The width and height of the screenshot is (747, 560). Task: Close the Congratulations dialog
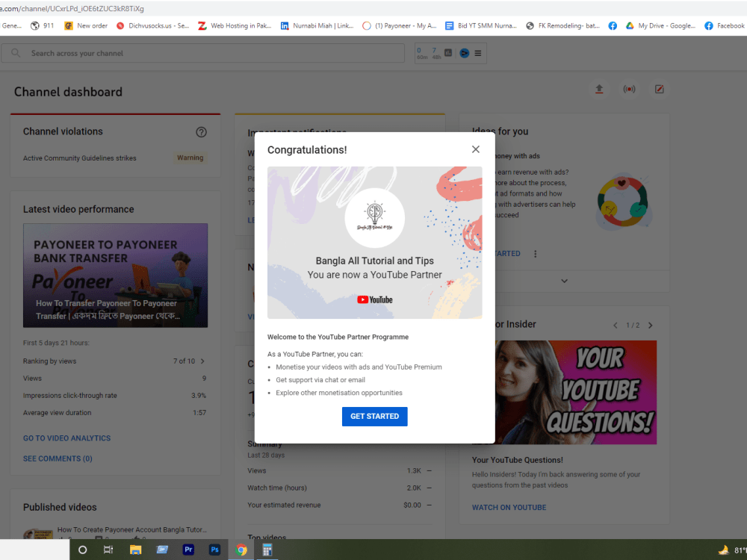pyautogui.click(x=475, y=149)
